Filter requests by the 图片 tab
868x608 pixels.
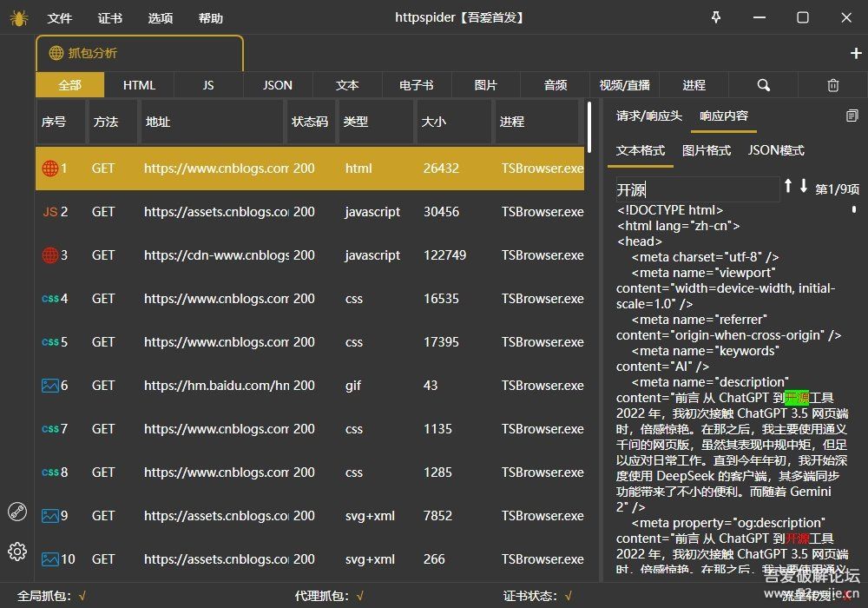point(486,85)
